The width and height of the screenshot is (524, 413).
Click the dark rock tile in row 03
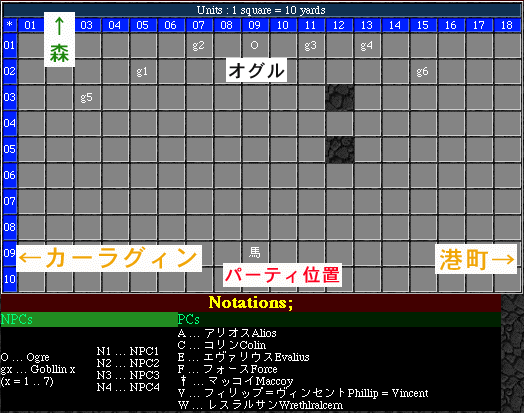[x=340, y=98]
